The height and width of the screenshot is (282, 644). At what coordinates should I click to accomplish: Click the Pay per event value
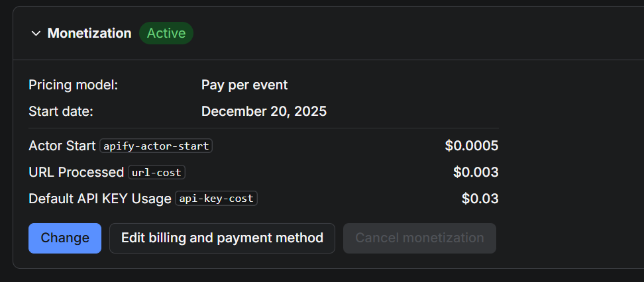click(244, 85)
